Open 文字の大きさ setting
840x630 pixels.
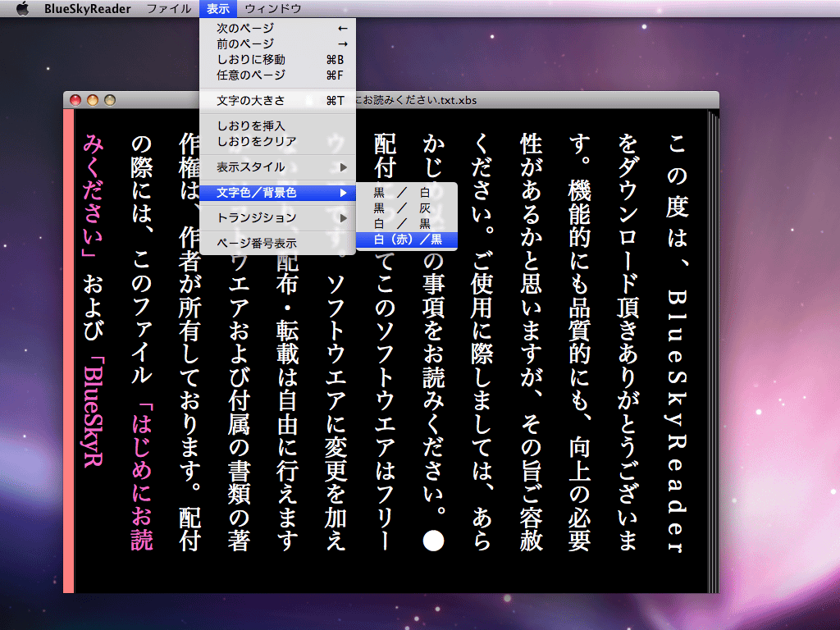277,101
